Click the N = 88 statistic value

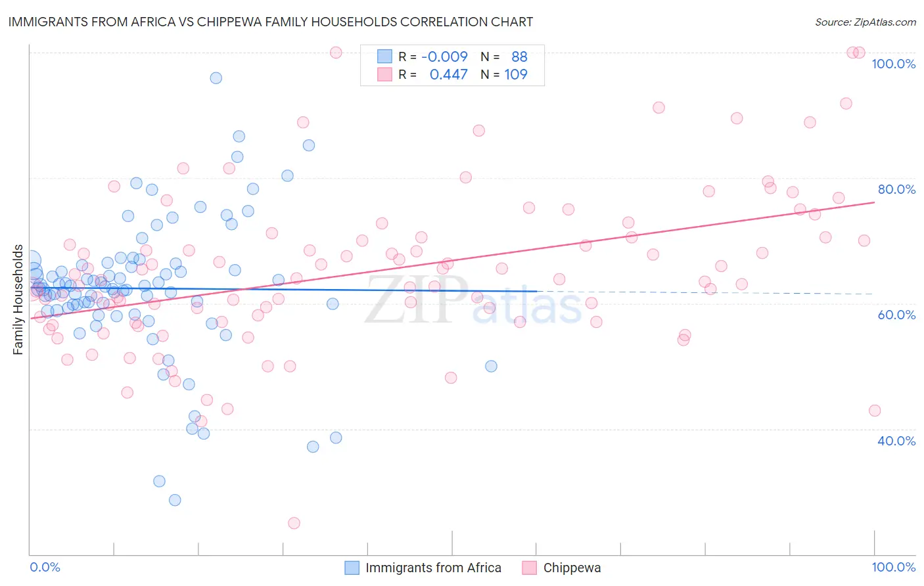pos(504,56)
